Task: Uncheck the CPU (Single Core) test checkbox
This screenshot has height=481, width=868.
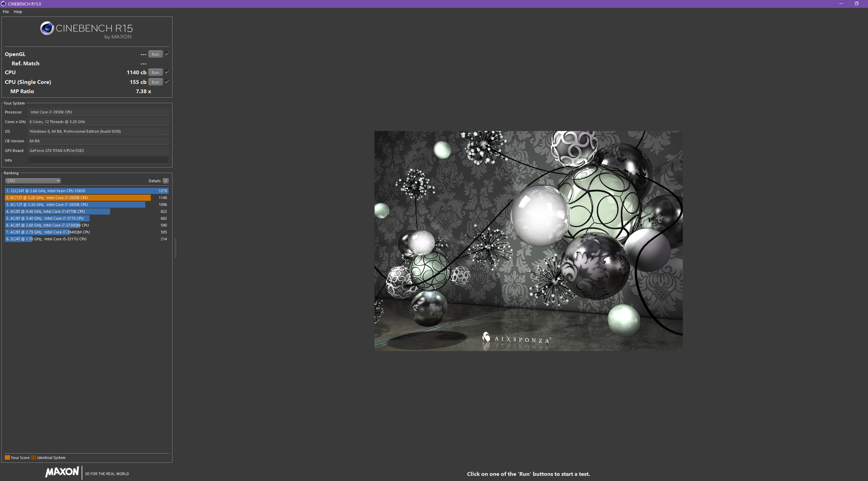Action: (x=167, y=82)
